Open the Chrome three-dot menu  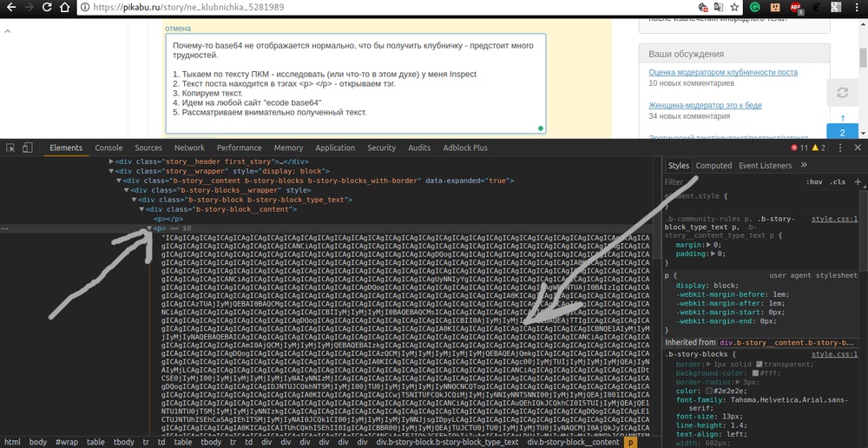tap(857, 7)
